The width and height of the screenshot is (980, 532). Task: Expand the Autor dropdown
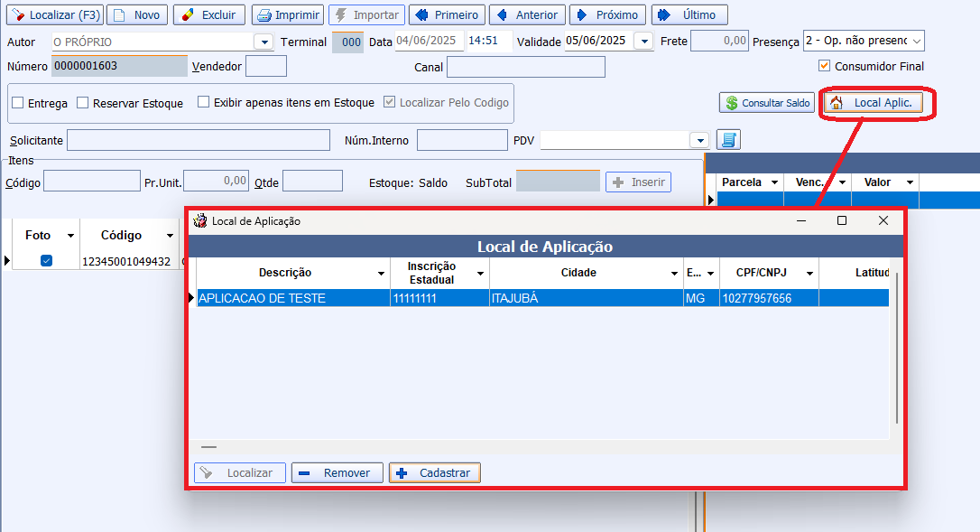point(263,42)
